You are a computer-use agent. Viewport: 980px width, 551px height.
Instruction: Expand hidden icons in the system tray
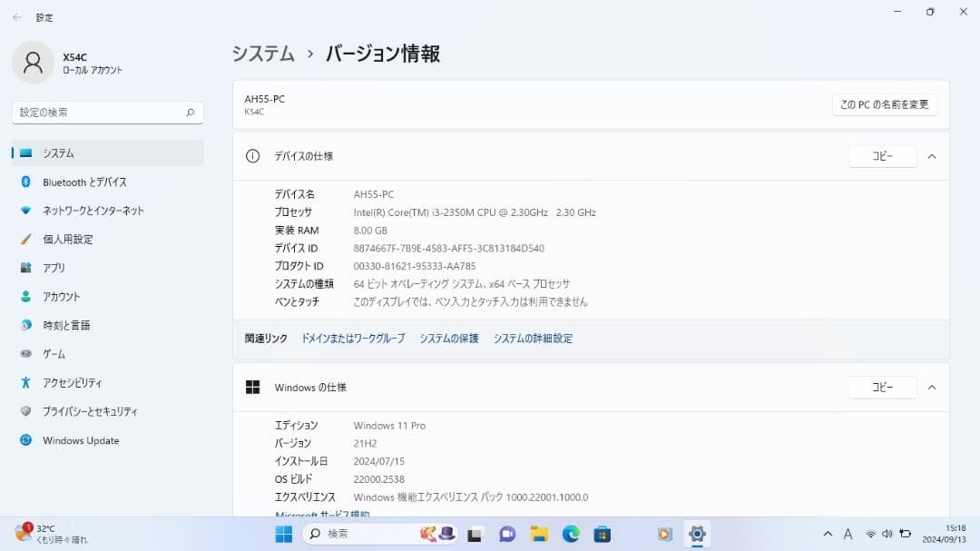coord(828,534)
